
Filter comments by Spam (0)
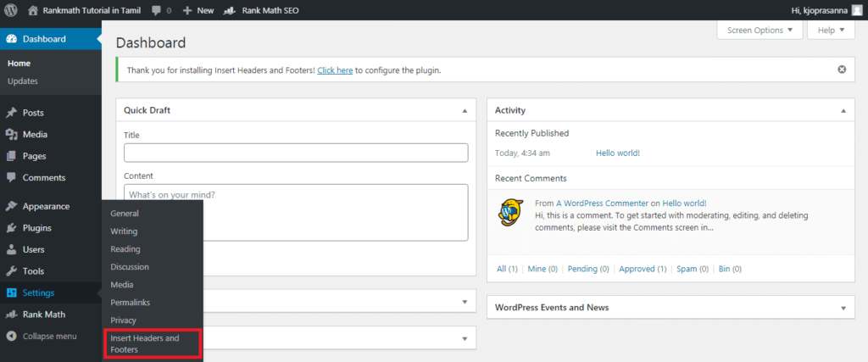pyautogui.click(x=693, y=269)
